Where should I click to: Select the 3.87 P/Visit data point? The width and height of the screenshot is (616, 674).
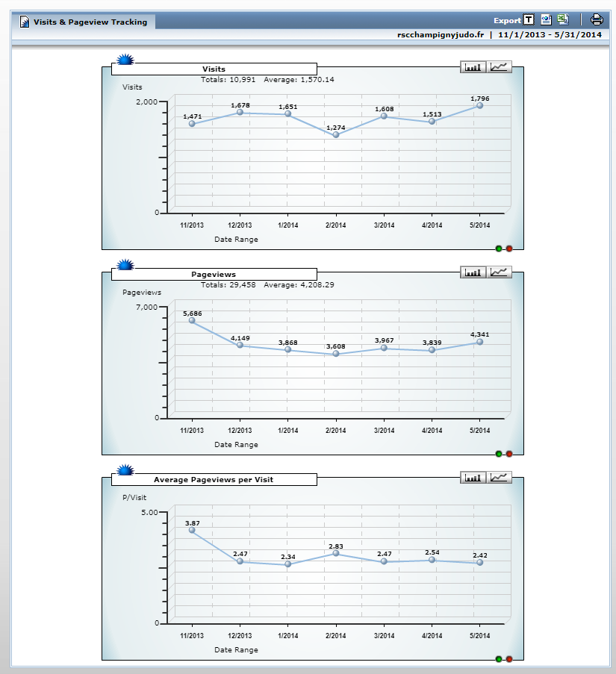pos(192,530)
